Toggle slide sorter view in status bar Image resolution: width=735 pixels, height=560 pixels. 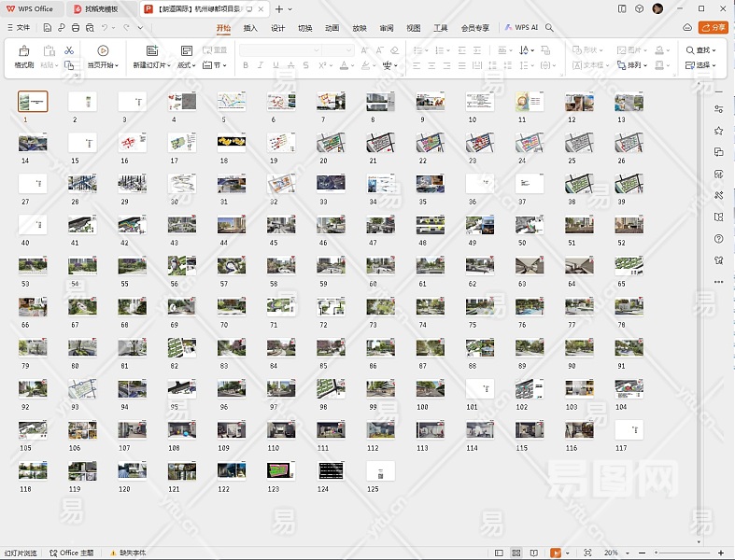click(x=518, y=553)
